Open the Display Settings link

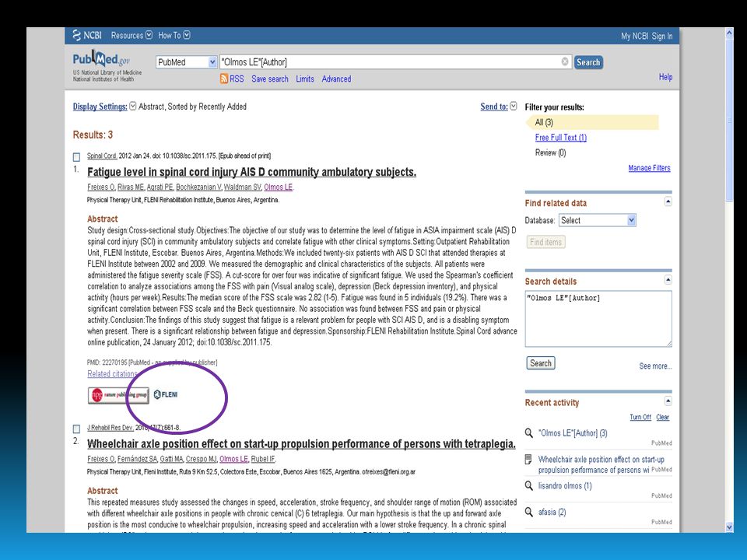click(x=100, y=107)
